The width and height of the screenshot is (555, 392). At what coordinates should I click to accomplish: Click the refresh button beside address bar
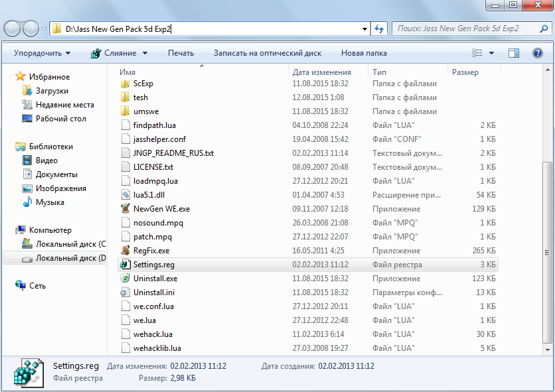coord(379,29)
